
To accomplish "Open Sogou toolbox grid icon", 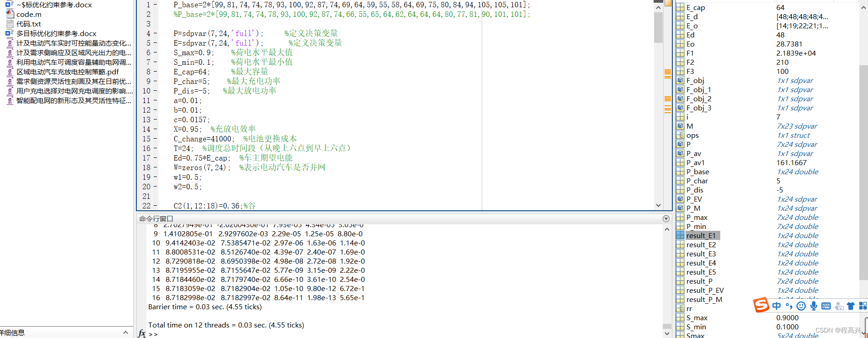I will 863,306.
